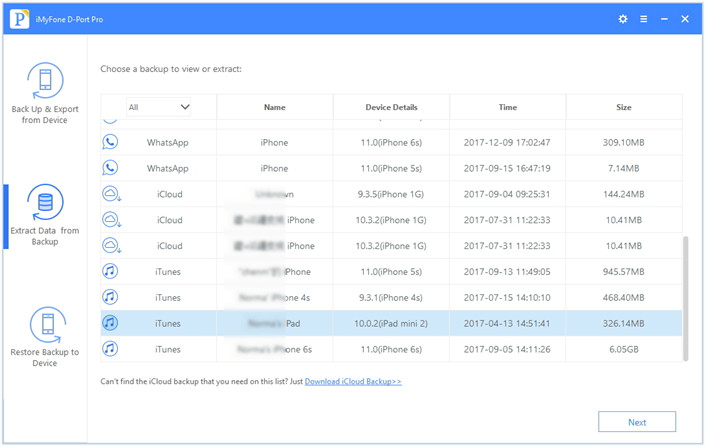The height and width of the screenshot is (446, 705).
Task: Open the hamburger menu in title bar
Action: point(644,19)
